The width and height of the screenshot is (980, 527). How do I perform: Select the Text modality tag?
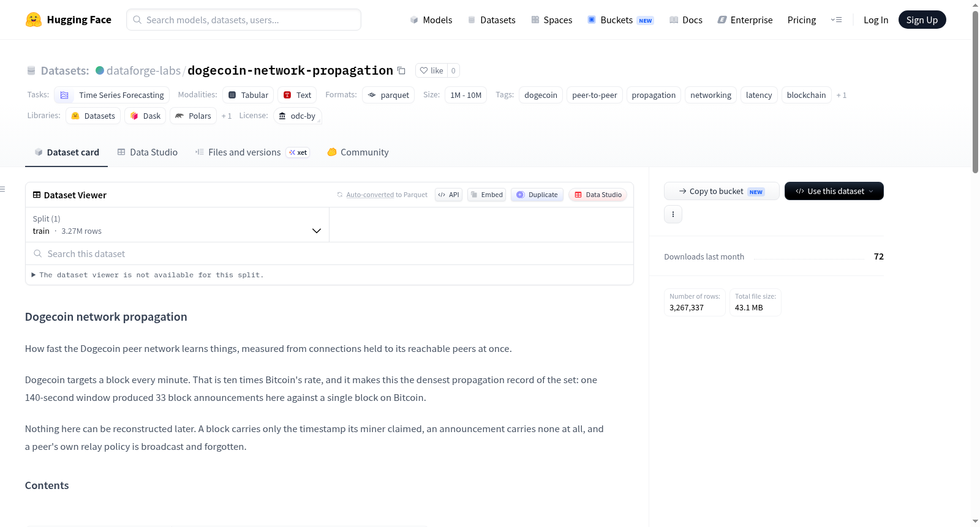297,95
